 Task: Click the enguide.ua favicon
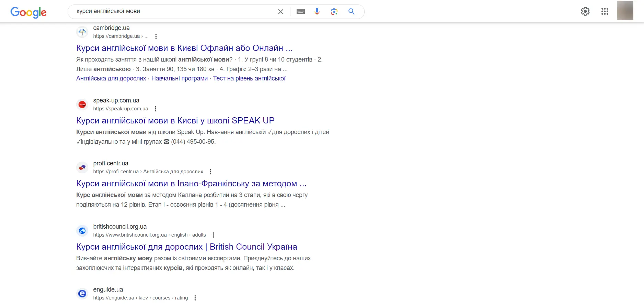click(82, 294)
